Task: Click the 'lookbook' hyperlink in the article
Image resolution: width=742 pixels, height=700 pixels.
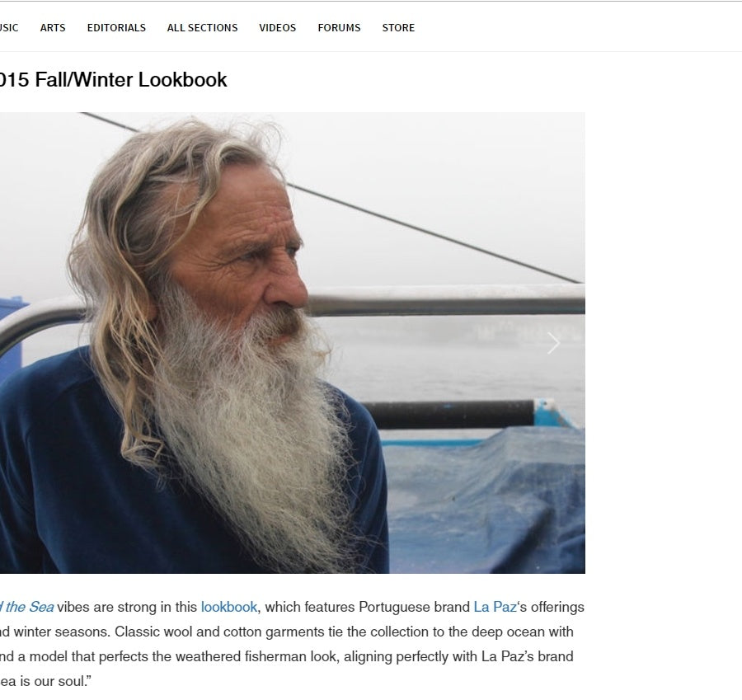Action: (229, 607)
